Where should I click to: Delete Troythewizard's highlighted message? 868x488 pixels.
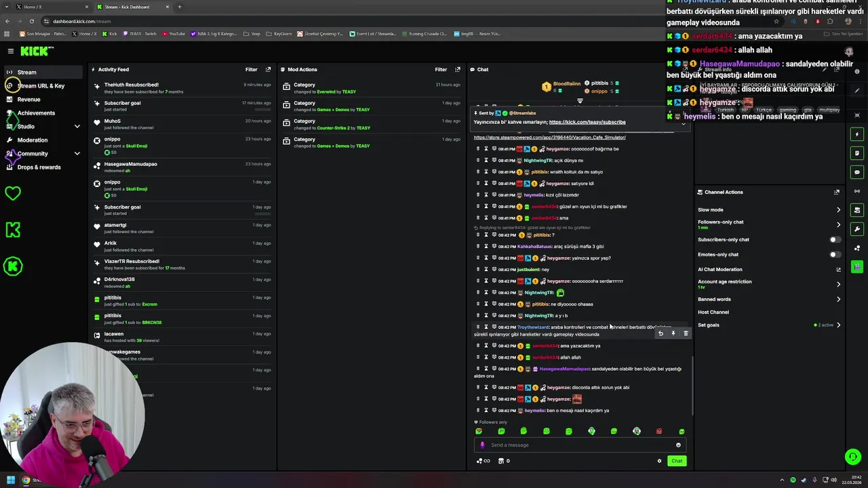point(686,333)
